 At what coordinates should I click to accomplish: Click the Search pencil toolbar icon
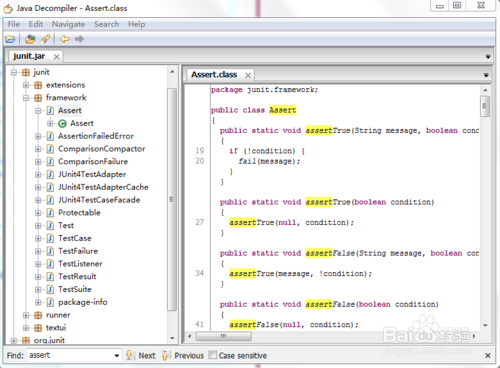pos(45,39)
